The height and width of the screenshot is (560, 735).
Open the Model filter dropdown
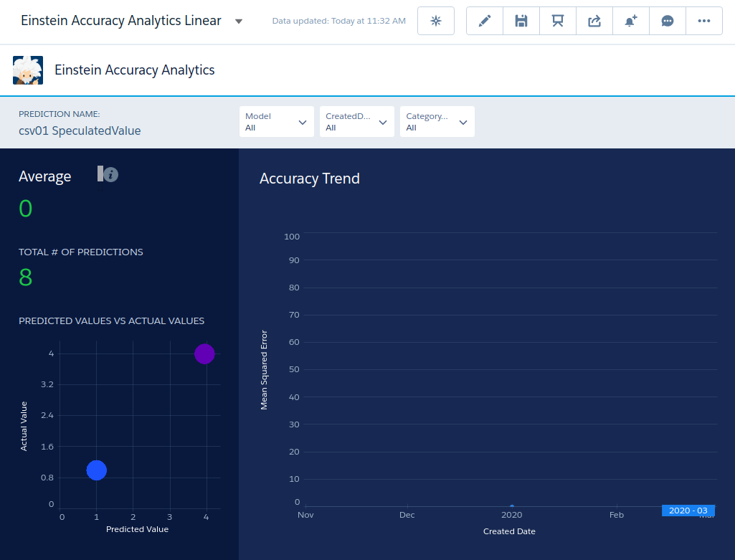click(276, 122)
